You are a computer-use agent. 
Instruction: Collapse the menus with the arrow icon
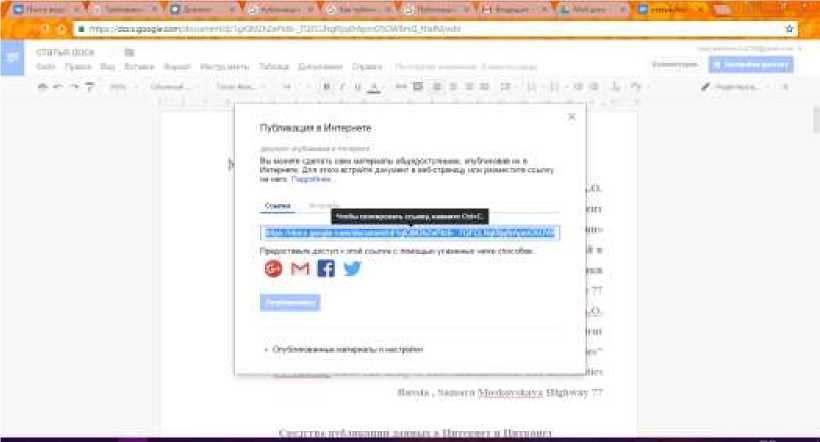(785, 87)
